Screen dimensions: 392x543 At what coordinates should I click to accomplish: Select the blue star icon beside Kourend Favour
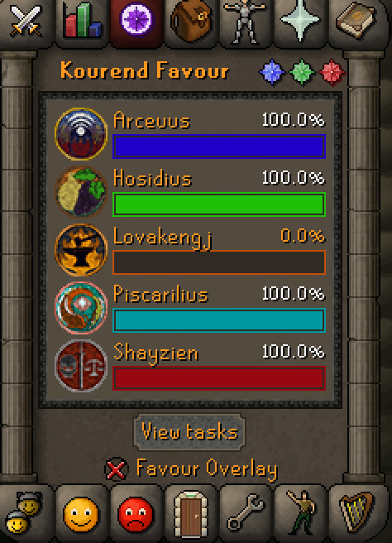272,72
